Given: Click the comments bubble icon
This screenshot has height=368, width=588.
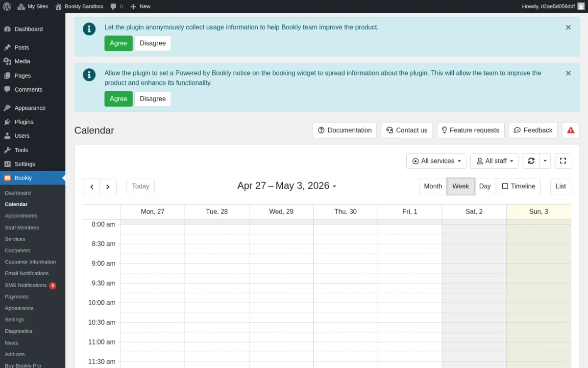Looking at the screenshot, I should [114, 6].
